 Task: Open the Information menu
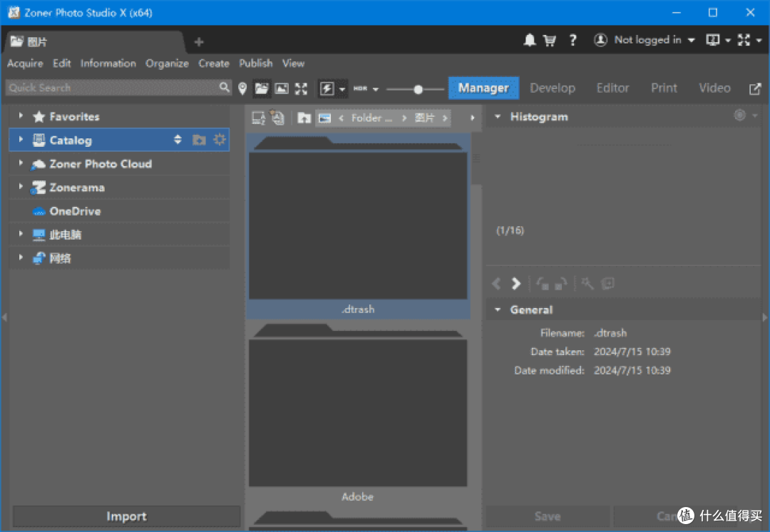(x=108, y=63)
